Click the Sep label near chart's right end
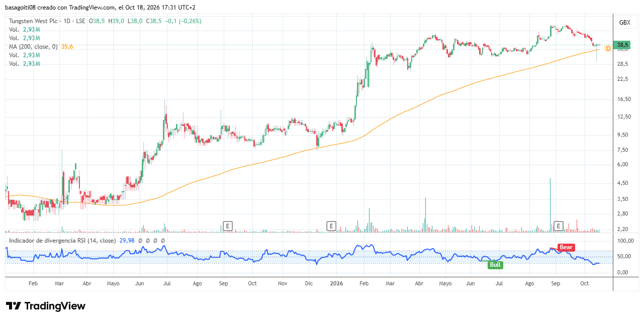Screen dimensions: 644x321 555,283
